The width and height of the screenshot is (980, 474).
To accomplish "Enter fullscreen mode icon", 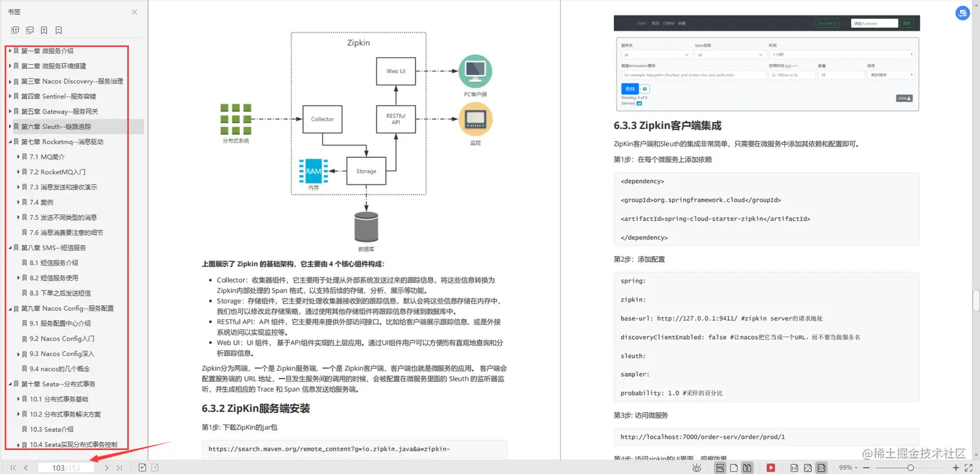I will pos(969,468).
